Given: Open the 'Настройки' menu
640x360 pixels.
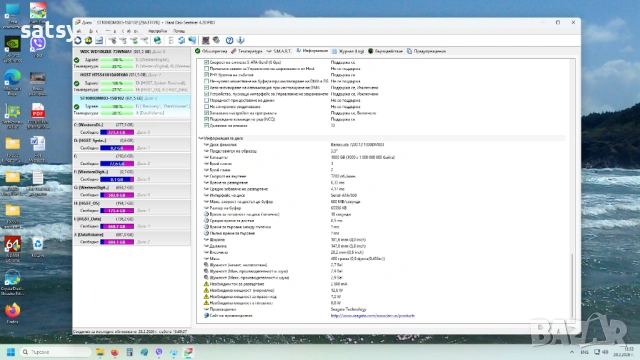Looking at the screenshot, I should tap(158, 31).
